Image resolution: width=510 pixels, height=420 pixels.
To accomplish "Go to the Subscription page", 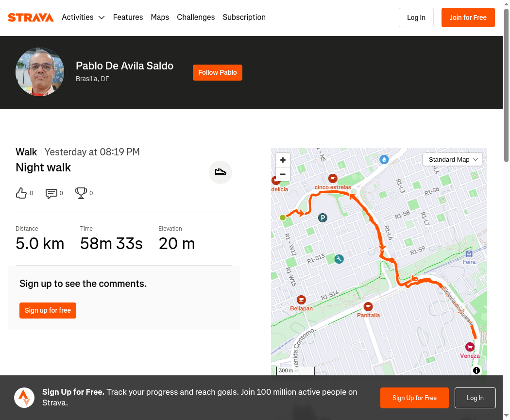I will click(x=244, y=17).
